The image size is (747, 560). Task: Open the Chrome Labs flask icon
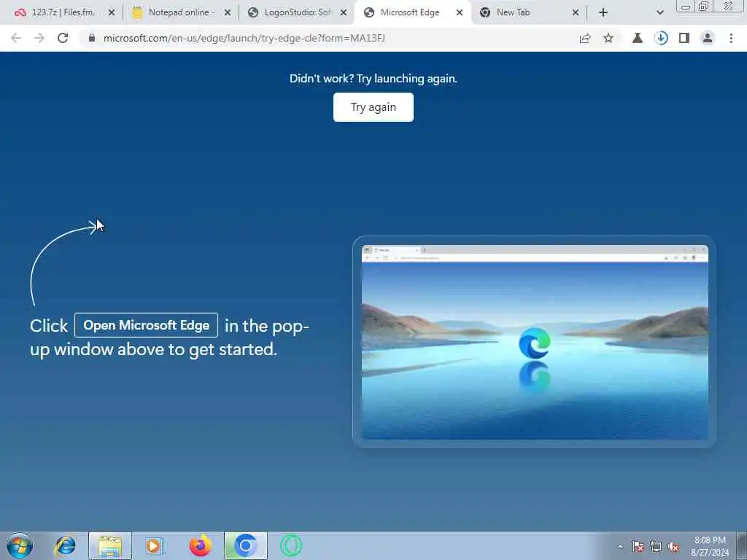pyautogui.click(x=638, y=38)
